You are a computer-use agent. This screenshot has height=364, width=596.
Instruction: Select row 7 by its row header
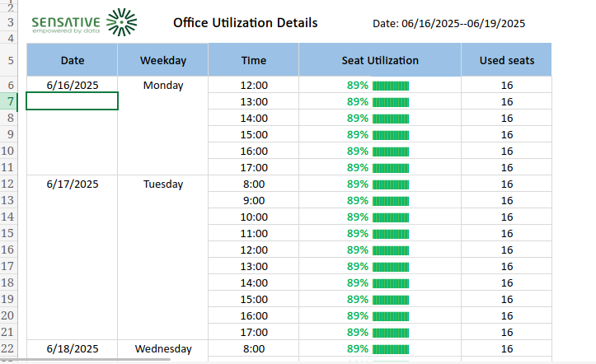tap(10, 101)
